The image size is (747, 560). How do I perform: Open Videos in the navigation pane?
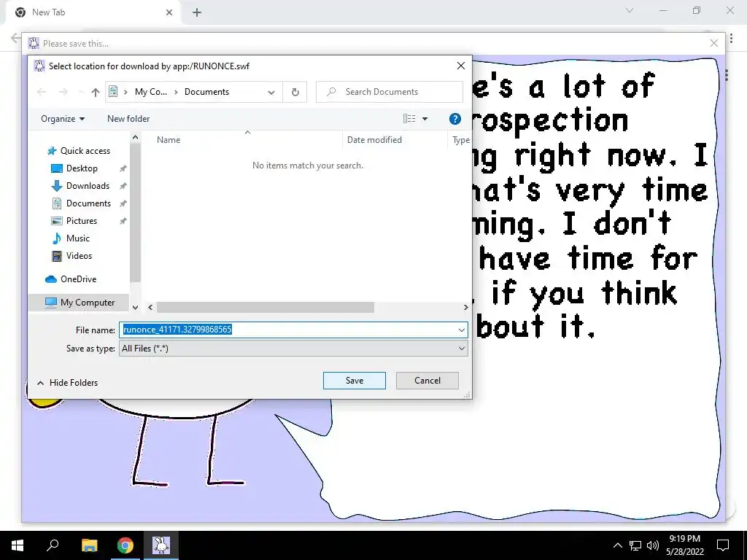click(79, 256)
